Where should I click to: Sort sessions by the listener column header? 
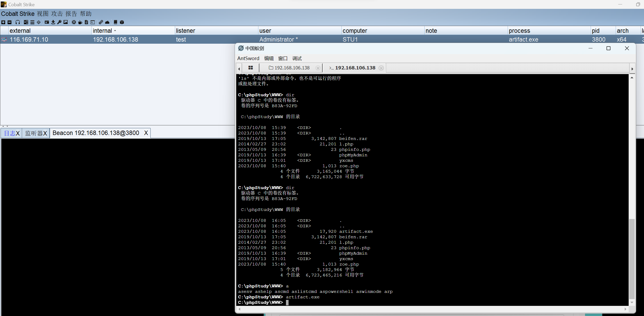pos(216,31)
